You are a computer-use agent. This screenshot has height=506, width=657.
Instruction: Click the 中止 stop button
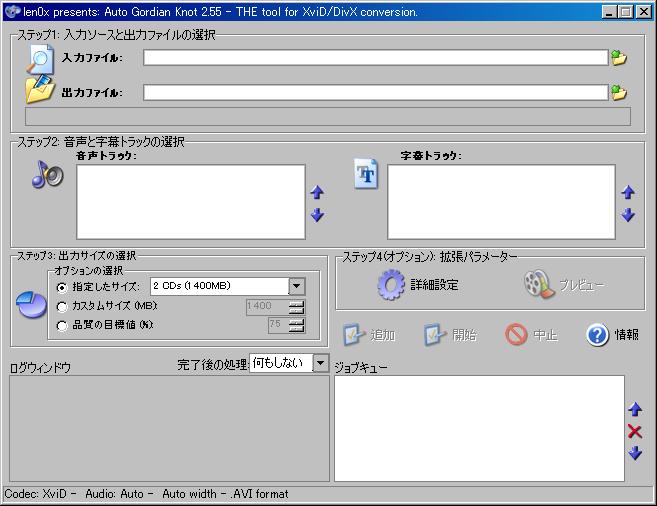click(531, 335)
